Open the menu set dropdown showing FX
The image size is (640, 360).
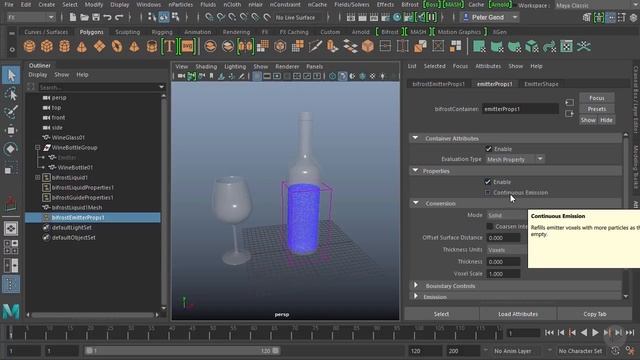(x=31, y=18)
